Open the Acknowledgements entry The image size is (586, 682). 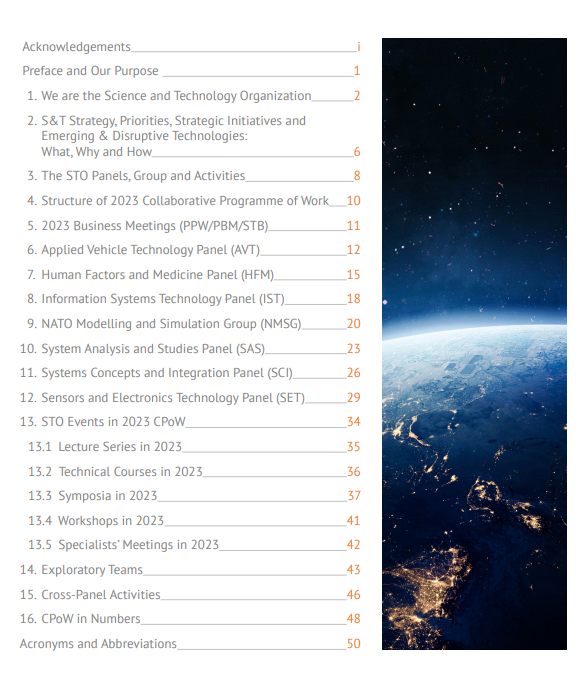(x=191, y=47)
